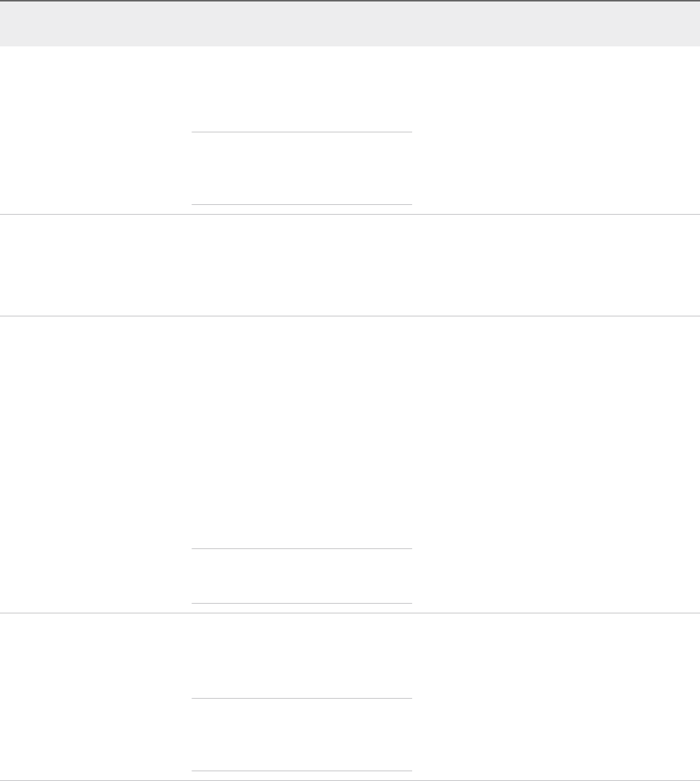
Task: Click the fourth row's right column cell
Action: pyautogui.click(x=555, y=696)
